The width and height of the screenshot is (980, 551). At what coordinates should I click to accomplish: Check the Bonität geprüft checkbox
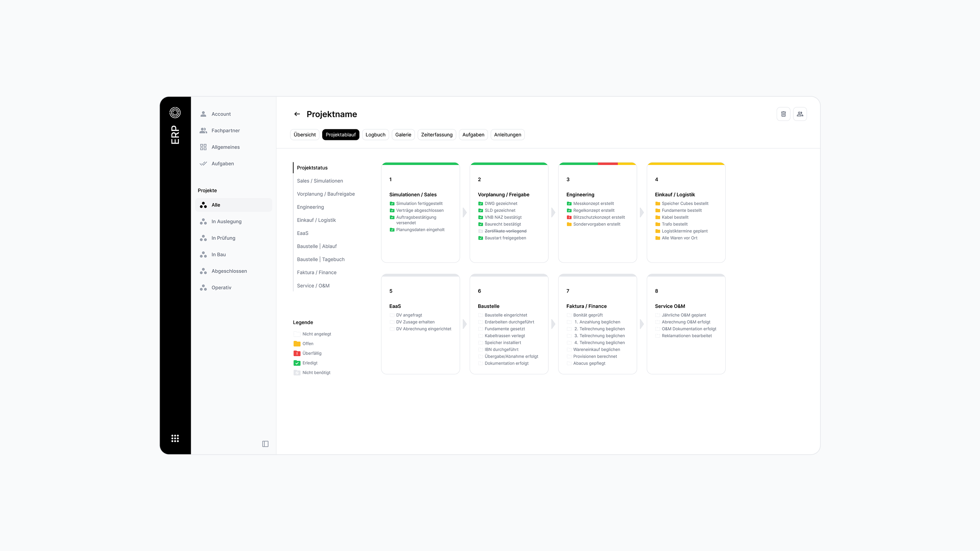(569, 315)
